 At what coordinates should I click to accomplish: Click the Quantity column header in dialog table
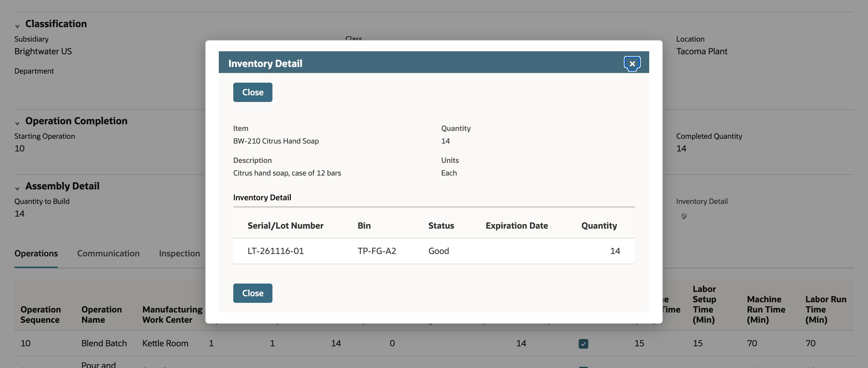(599, 225)
